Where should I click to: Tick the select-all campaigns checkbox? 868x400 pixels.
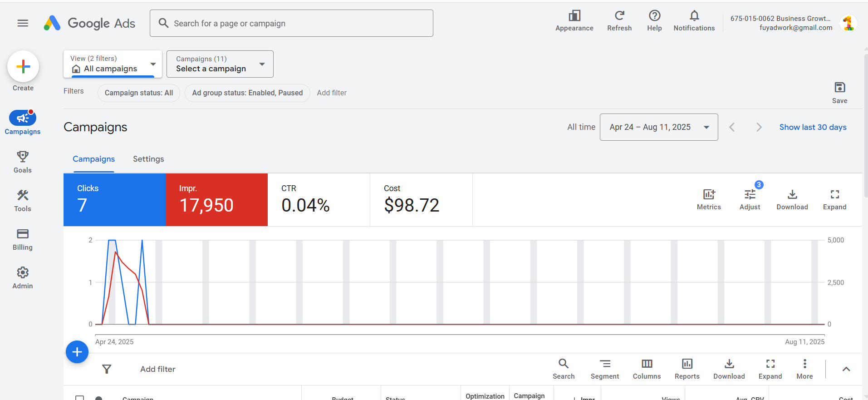click(x=80, y=398)
